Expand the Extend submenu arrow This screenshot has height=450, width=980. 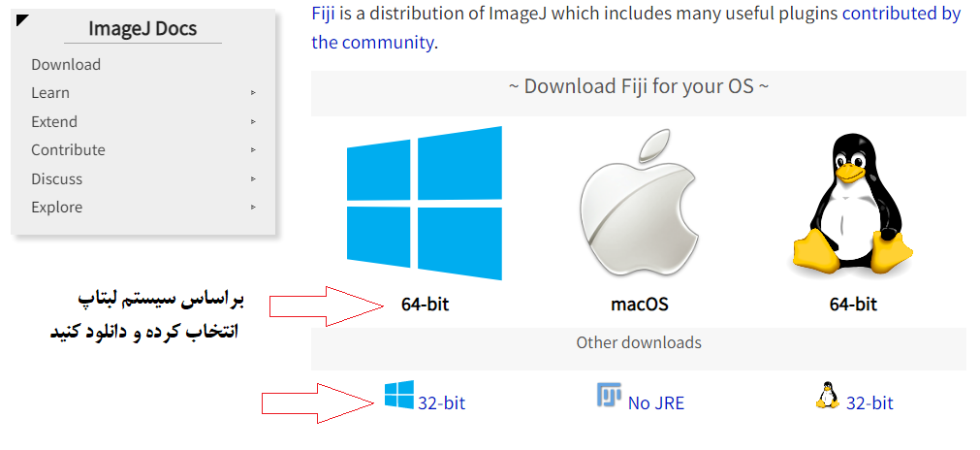[x=253, y=121]
